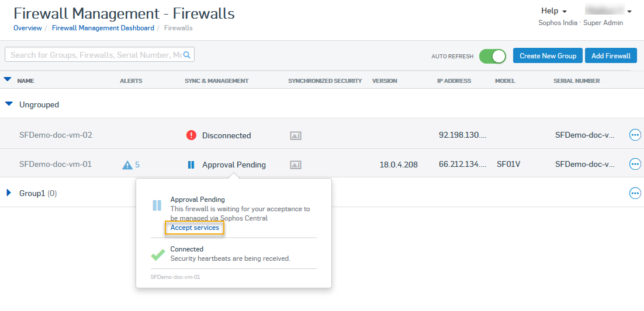Screen dimensions: 644x311
Task: Open more options menu for SFDemo-doc-vm-02
Action: [635, 135]
